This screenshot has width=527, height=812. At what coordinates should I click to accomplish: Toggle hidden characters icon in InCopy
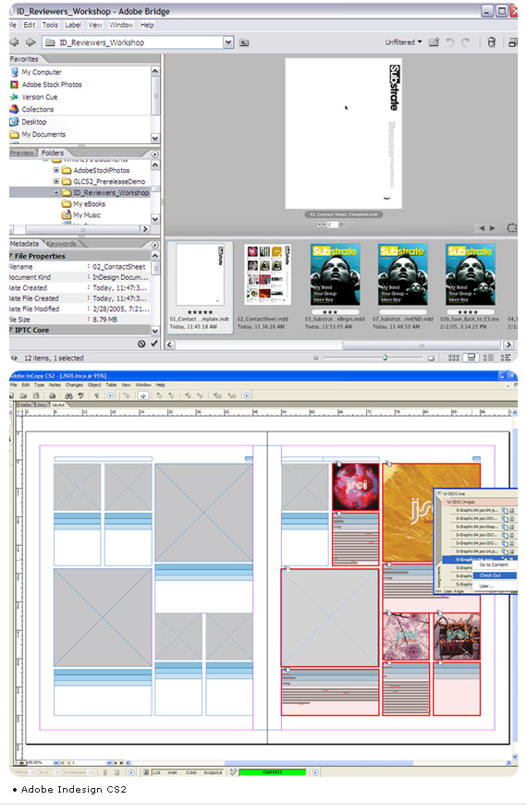pyautogui.click(x=96, y=395)
